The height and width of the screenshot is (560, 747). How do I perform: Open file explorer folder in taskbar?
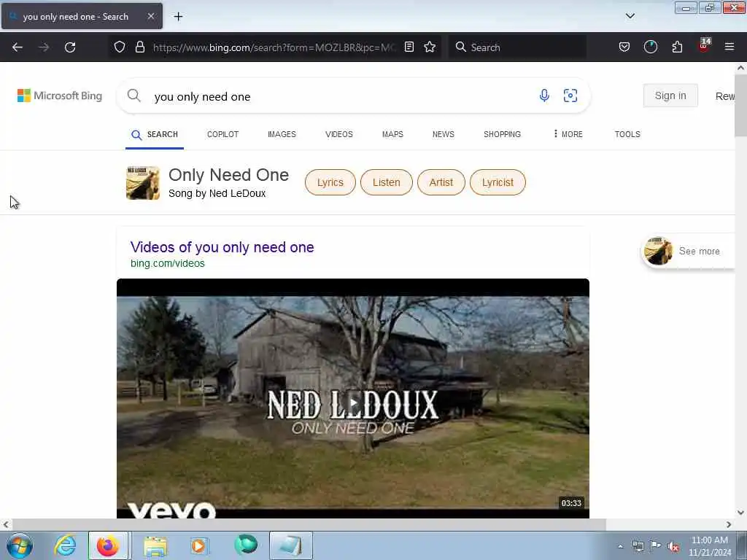pyautogui.click(x=155, y=545)
